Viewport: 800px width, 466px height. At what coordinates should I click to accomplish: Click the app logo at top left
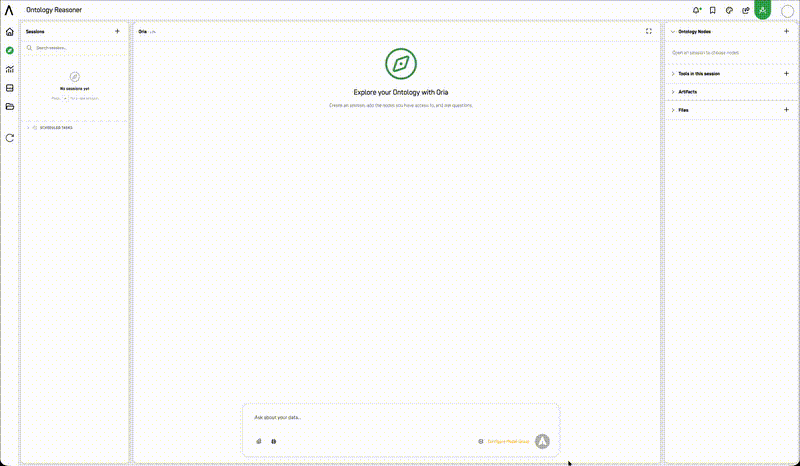pyautogui.click(x=9, y=10)
